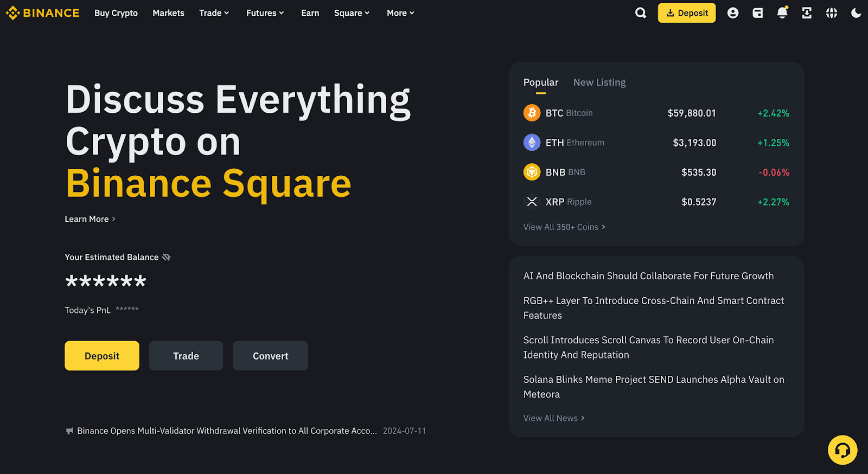The height and width of the screenshot is (474, 868).
Task: Click the announcement megaphone icon
Action: (x=69, y=431)
